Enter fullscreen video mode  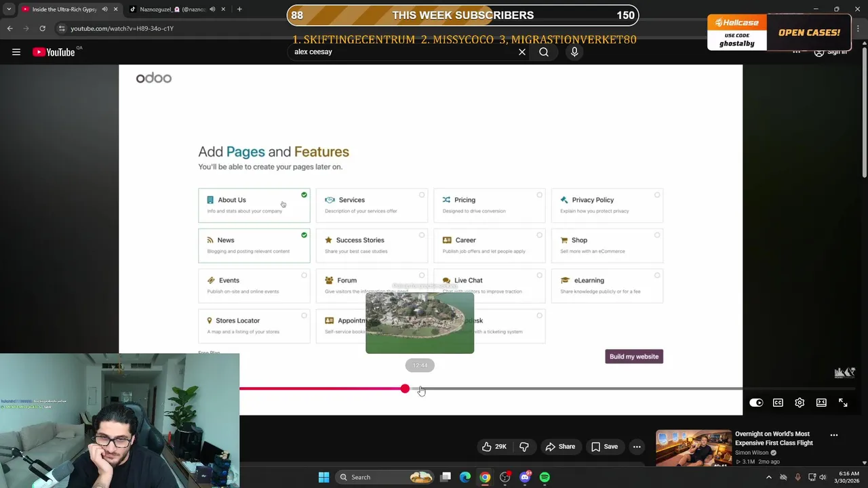click(843, 403)
